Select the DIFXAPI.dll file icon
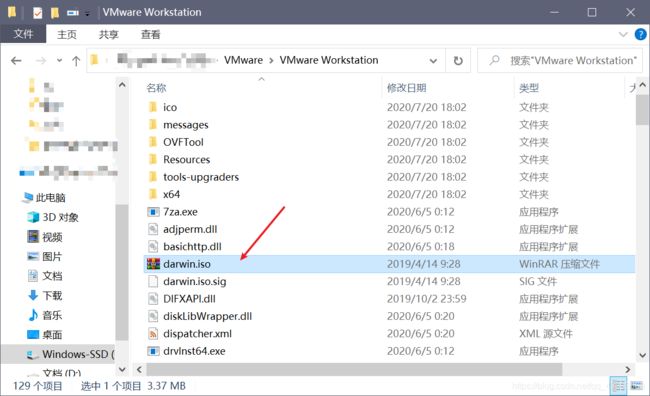The width and height of the screenshot is (650, 396). point(153,299)
